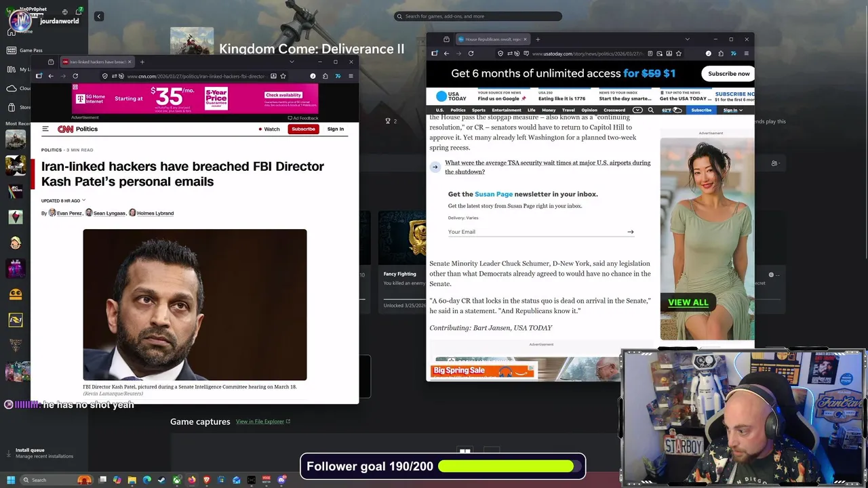Open Store icon in Xbox sidebar
The width and height of the screenshot is (868, 488).
tap(12, 107)
